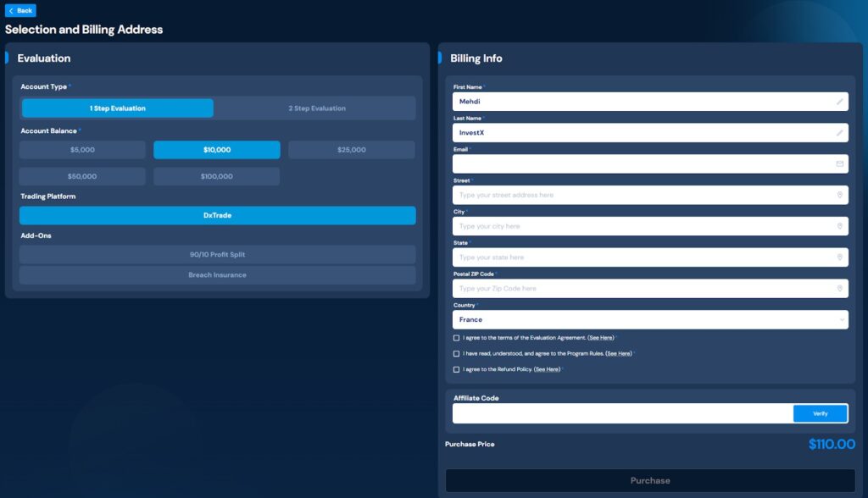Click the location pin icon in State field

(x=839, y=257)
